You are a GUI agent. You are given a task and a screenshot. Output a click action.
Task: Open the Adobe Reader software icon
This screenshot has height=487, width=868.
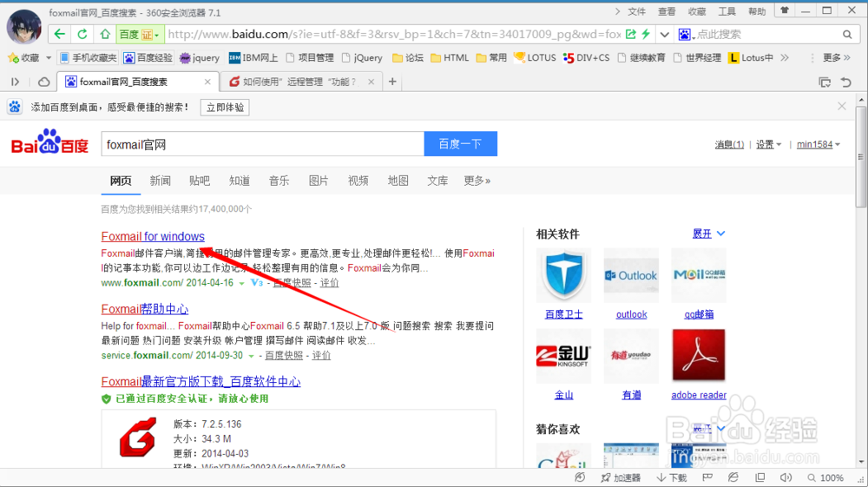click(x=699, y=356)
